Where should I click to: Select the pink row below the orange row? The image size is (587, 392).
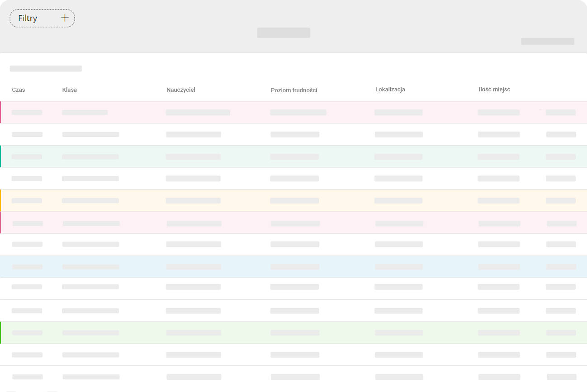[293, 222]
